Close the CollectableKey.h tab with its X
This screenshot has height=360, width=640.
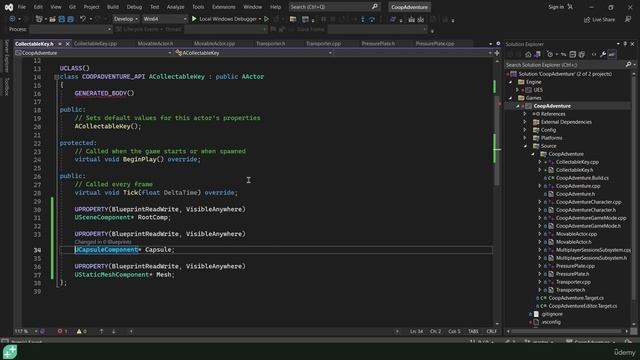click(68, 44)
